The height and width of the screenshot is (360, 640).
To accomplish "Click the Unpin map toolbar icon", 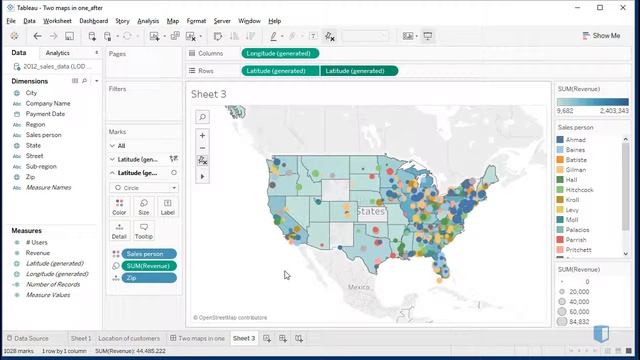I will 330,36.
